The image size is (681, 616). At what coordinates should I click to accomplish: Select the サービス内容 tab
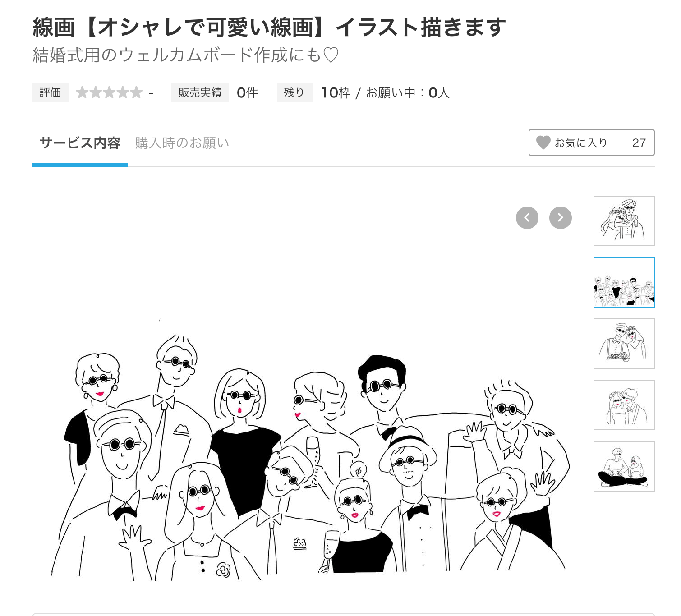point(80,143)
